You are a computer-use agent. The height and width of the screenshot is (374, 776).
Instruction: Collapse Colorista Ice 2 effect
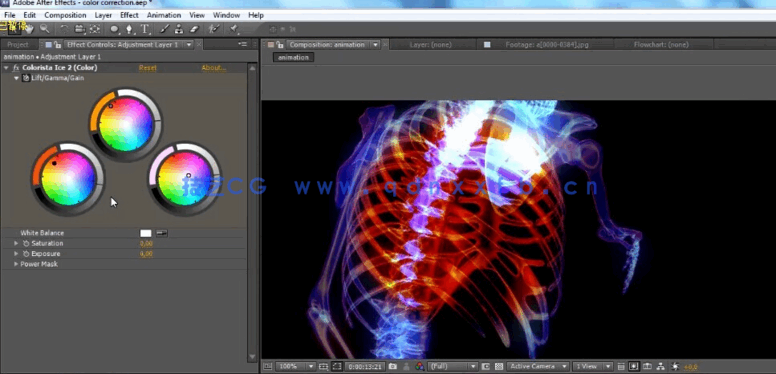(6, 68)
